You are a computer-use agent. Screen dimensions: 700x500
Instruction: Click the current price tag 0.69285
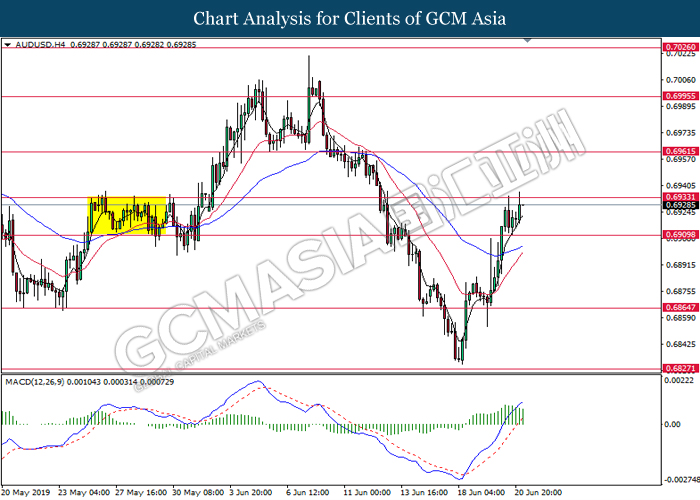[x=680, y=205]
